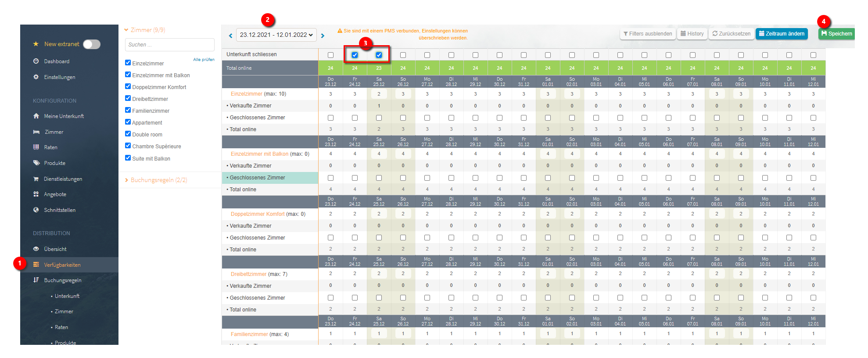Image resolution: width=868 pixels, height=358 pixels.
Task: Check Einzelzimmer Geschlossenes Zimmer for Do 23.12
Action: (x=330, y=118)
